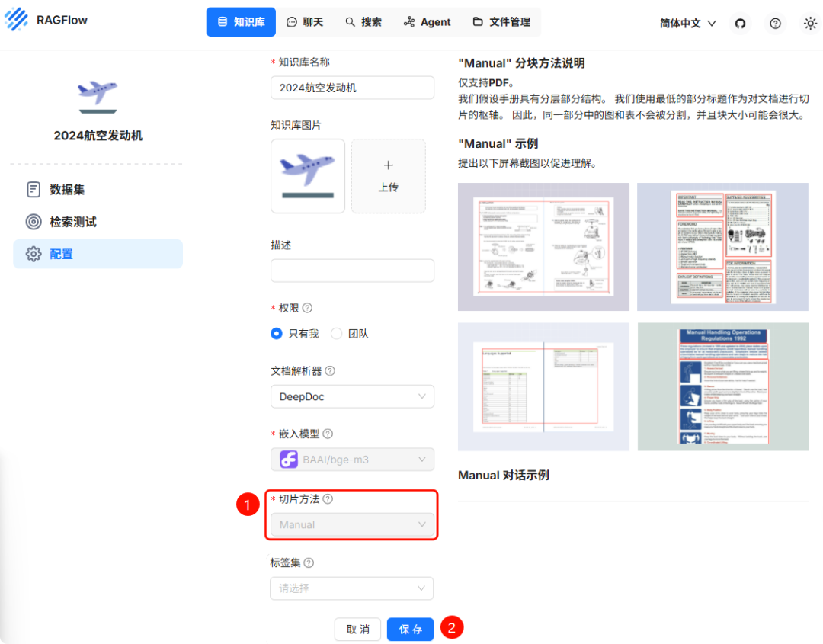Open the 标签集 请选择 dropdown
Screen dimensions: 823x644
351,588
